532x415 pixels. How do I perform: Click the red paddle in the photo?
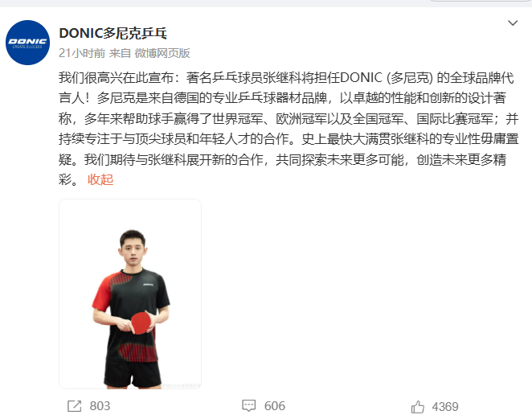tap(141, 323)
